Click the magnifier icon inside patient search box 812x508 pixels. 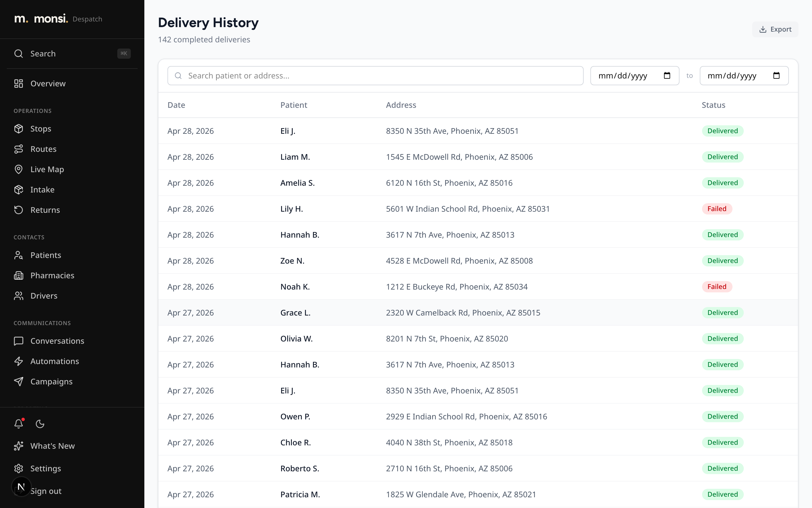pyautogui.click(x=178, y=76)
